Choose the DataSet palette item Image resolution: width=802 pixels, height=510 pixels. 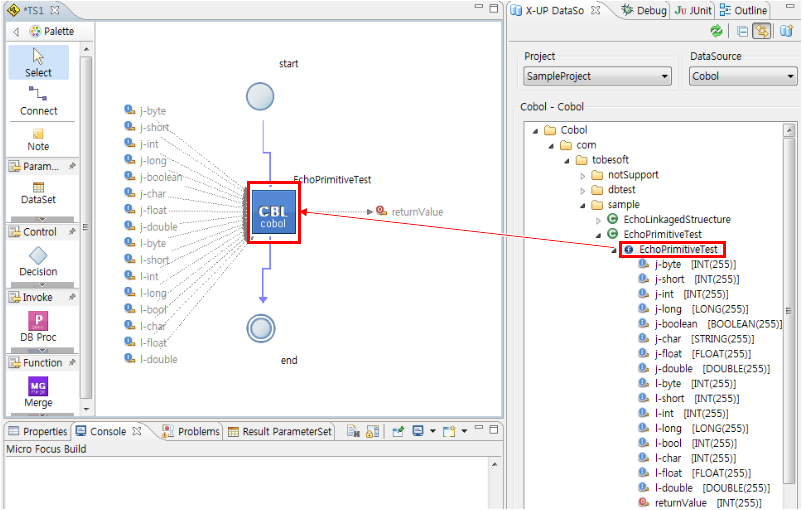pos(38,191)
